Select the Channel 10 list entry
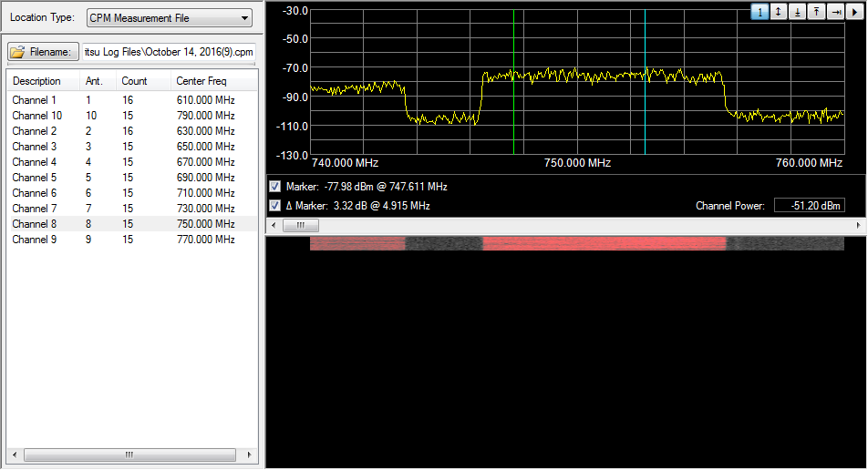868x470 pixels. [37, 116]
